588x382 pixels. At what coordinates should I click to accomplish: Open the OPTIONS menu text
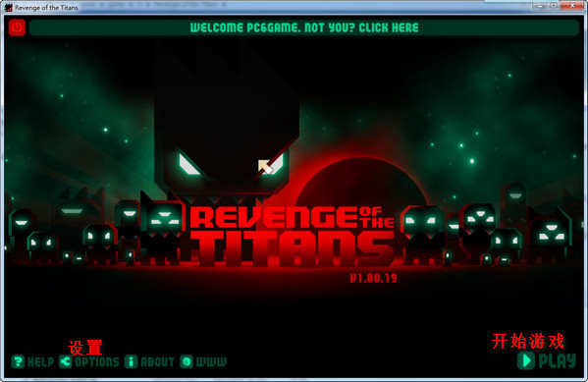click(x=97, y=361)
